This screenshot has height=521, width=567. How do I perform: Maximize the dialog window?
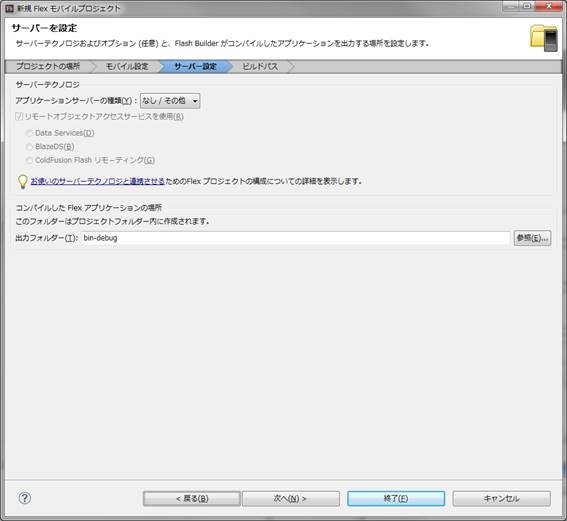point(527,6)
